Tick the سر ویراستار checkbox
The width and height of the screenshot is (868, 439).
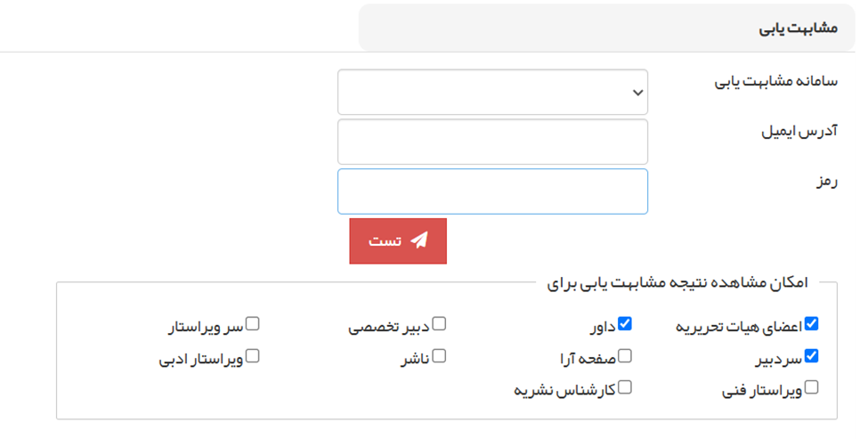coord(253,324)
